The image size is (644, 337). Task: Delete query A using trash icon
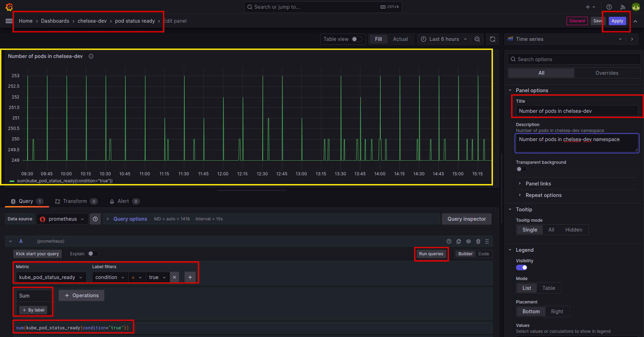click(x=478, y=241)
